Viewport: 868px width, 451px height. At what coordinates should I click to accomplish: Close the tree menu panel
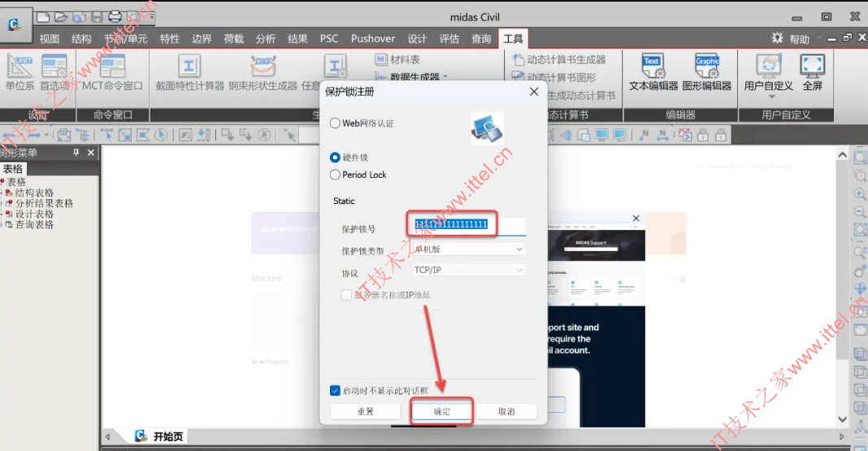(x=91, y=152)
